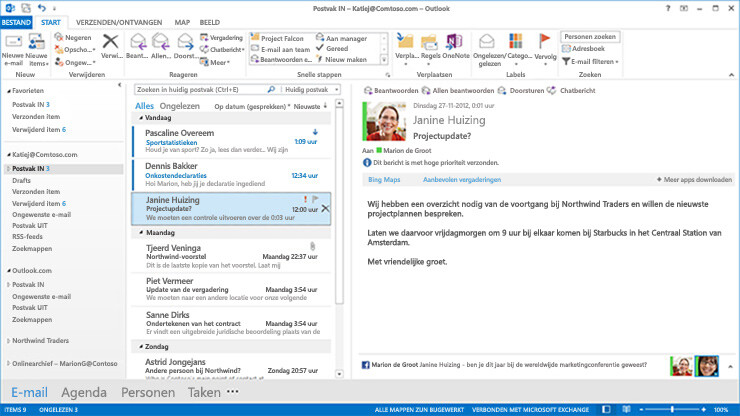
Task: Collapse the folder pane with the arrow
Action: [119, 85]
